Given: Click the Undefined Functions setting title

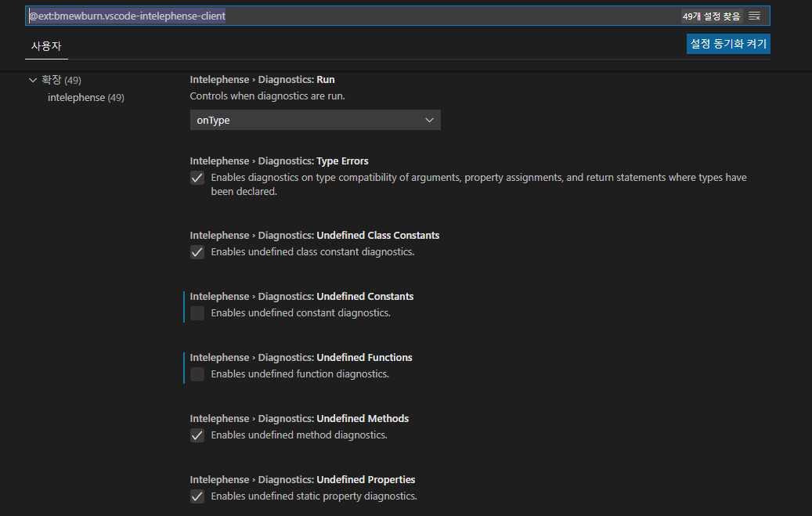Looking at the screenshot, I should pyautogui.click(x=301, y=358).
